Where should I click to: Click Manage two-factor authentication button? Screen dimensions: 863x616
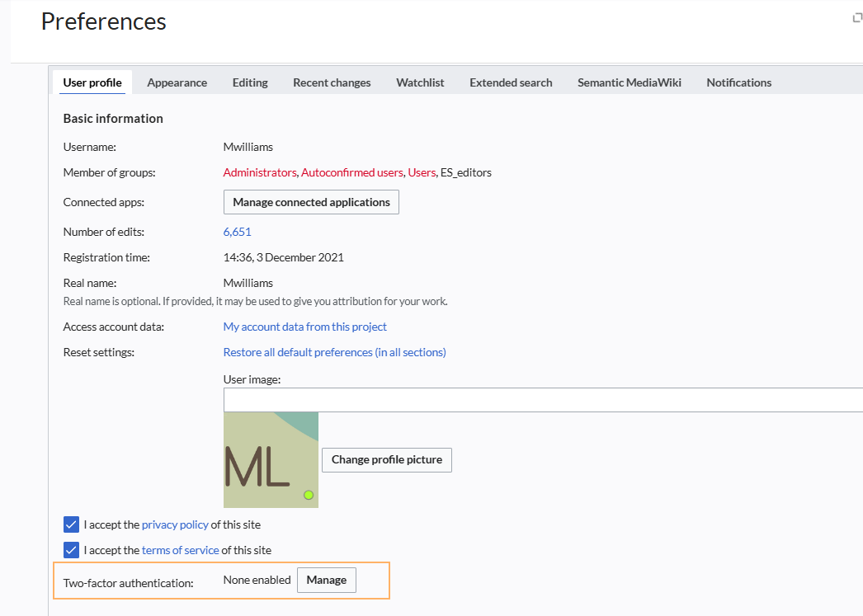[327, 581]
